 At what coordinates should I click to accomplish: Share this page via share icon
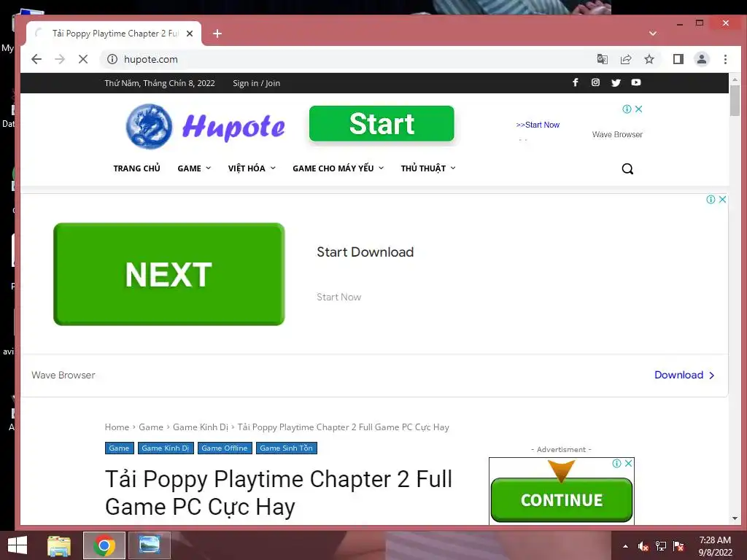click(x=625, y=59)
